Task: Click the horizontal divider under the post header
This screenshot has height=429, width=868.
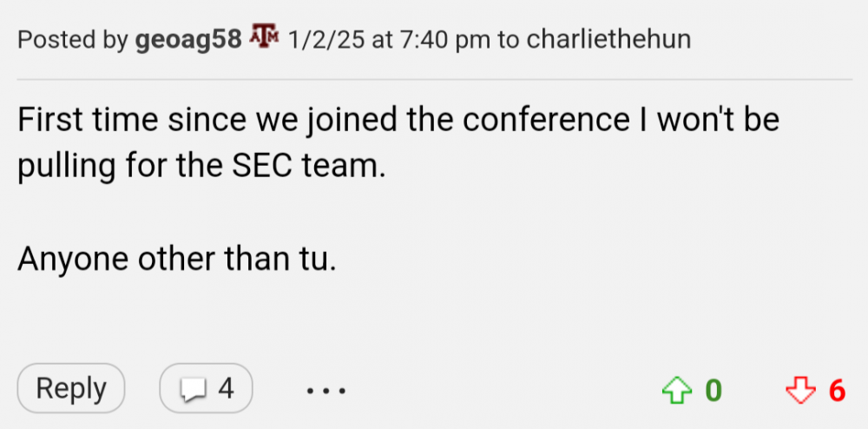Action: pos(434,79)
